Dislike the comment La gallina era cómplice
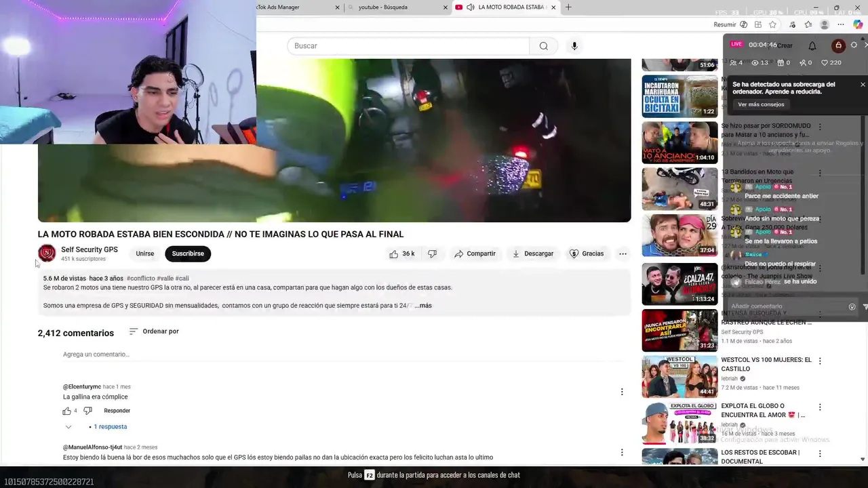 point(87,411)
